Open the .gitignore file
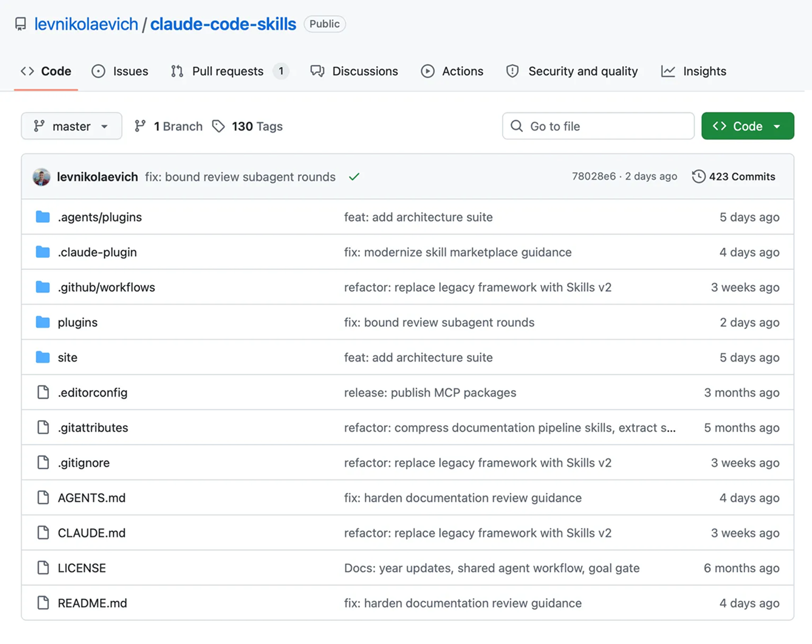Image resolution: width=812 pixels, height=644 pixels. tap(84, 463)
